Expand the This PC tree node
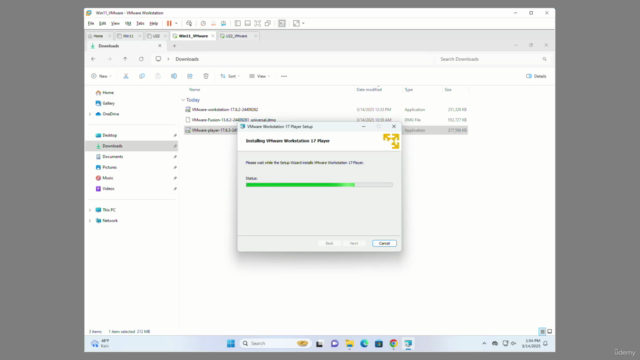The width and height of the screenshot is (640, 360). [x=90, y=210]
